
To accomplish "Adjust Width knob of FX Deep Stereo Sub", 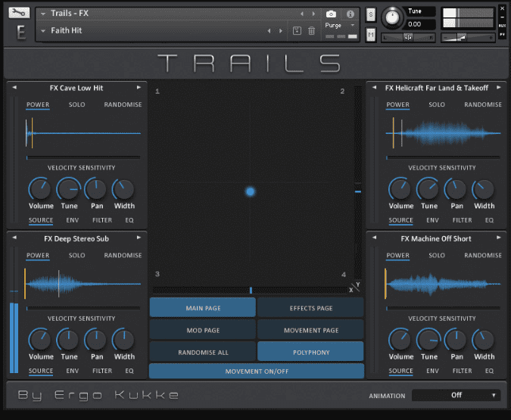I will click(123, 340).
